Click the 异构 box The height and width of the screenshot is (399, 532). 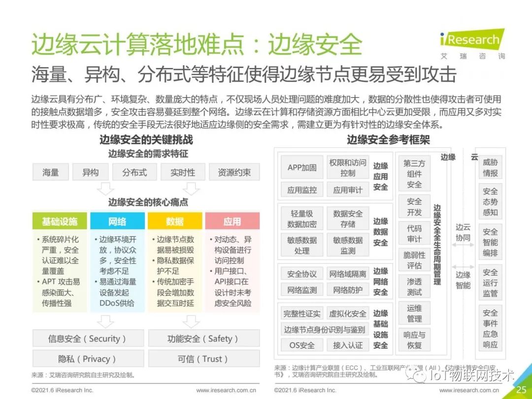click(91, 172)
